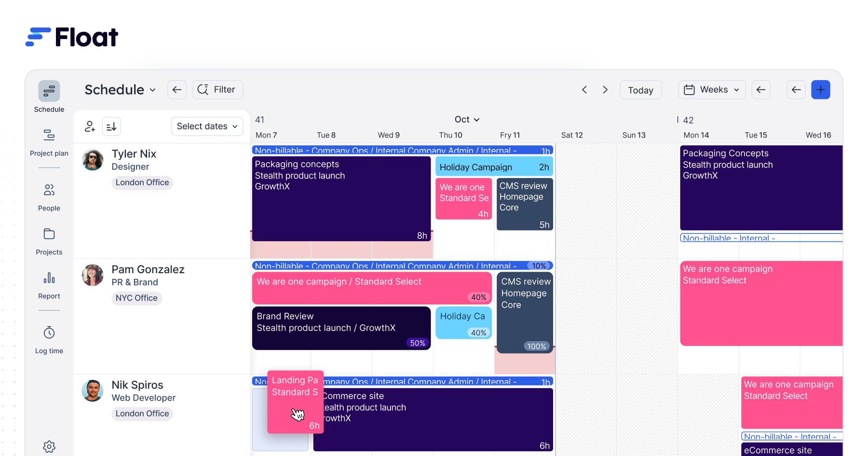This screenshot has width=868, height=456.
Task: Open Tyler's Non-billable - Internal bar week 42
Action: click(x=761, y=237)
